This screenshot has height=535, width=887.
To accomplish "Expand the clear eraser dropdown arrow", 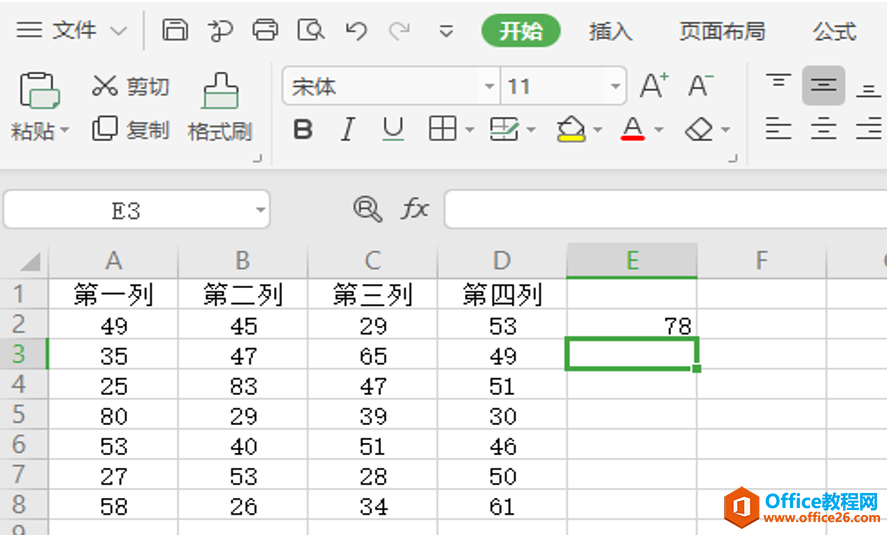I will [x=725, y=130].
